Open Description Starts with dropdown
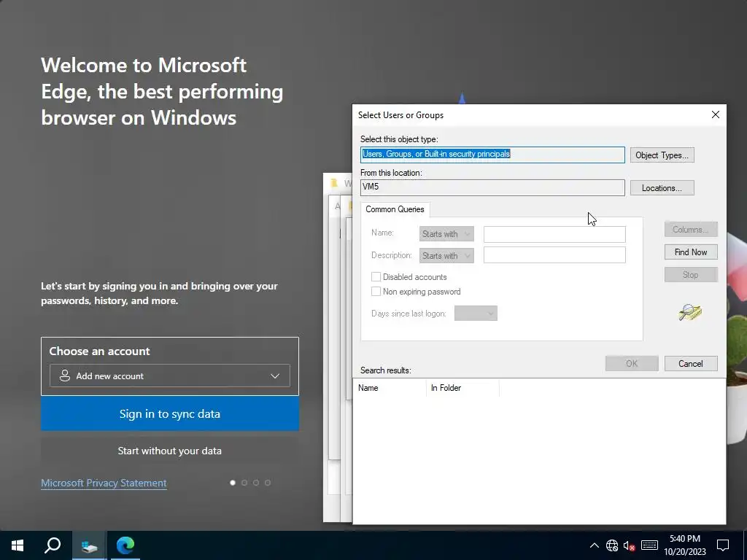 446,256
